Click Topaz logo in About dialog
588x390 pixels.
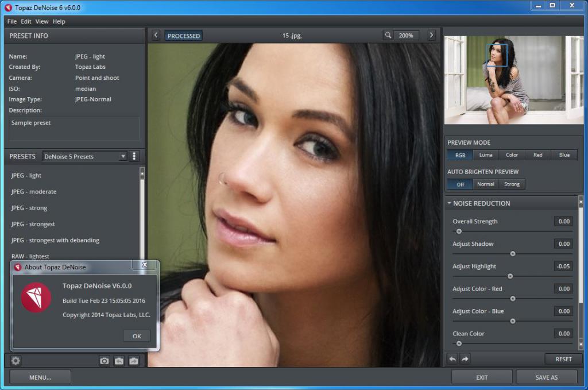click(36, 298)
